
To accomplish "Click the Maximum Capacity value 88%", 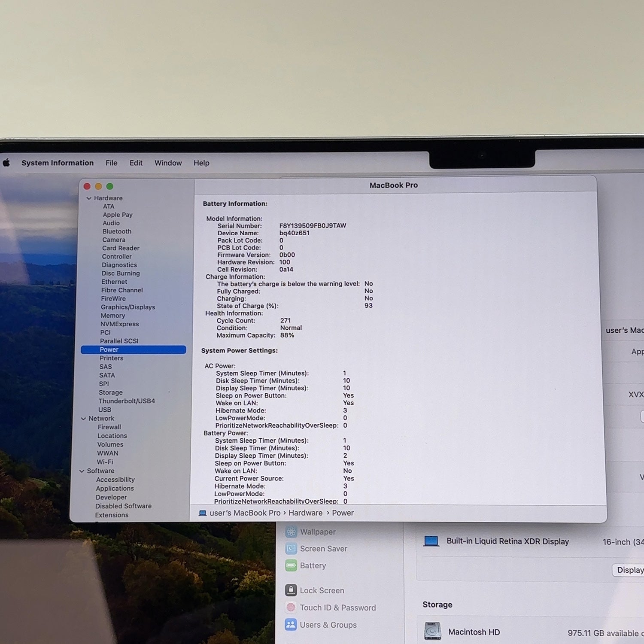I will [287, 335].
